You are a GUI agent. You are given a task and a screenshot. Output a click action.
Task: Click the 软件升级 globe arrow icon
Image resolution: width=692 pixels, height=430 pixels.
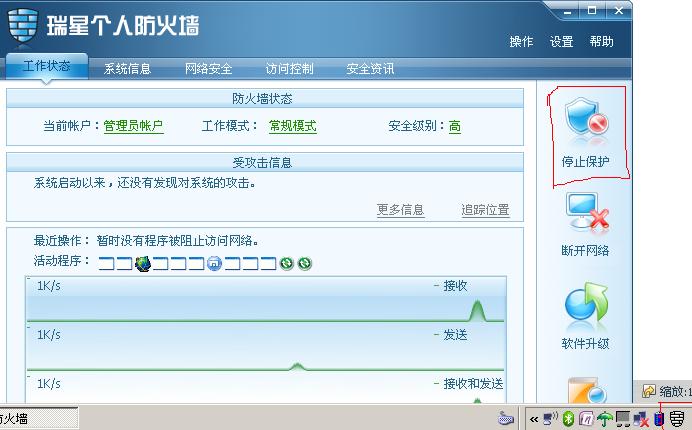586,302
